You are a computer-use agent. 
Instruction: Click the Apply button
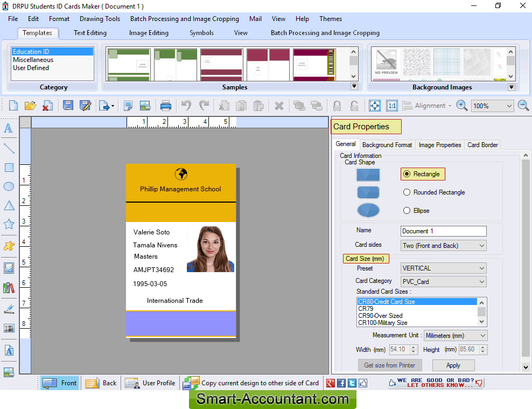(x=453, y=365)
